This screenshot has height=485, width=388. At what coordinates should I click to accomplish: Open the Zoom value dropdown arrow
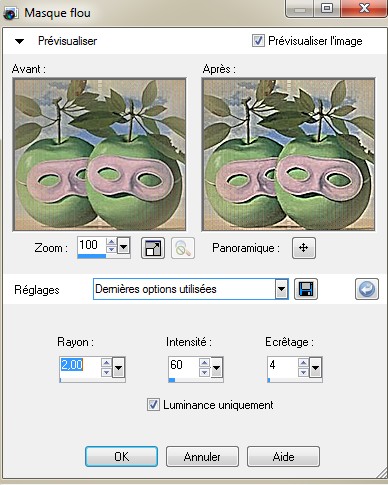tap(123, 247)
